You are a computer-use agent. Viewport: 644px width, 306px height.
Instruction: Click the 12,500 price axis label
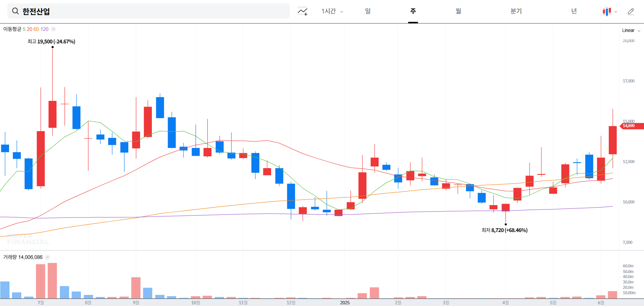[629, 162]
